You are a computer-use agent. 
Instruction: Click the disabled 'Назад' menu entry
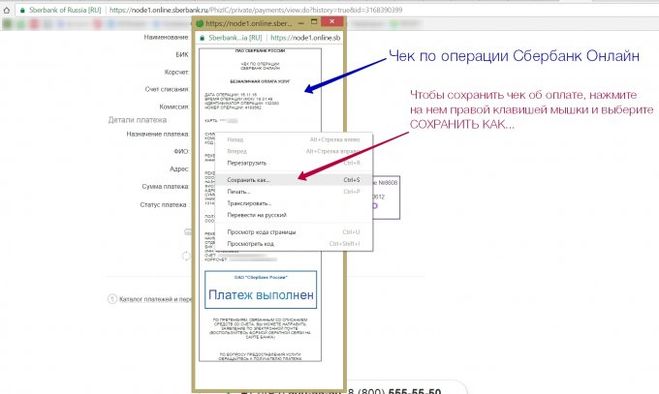pyautogui.click(x=293, y=139)
